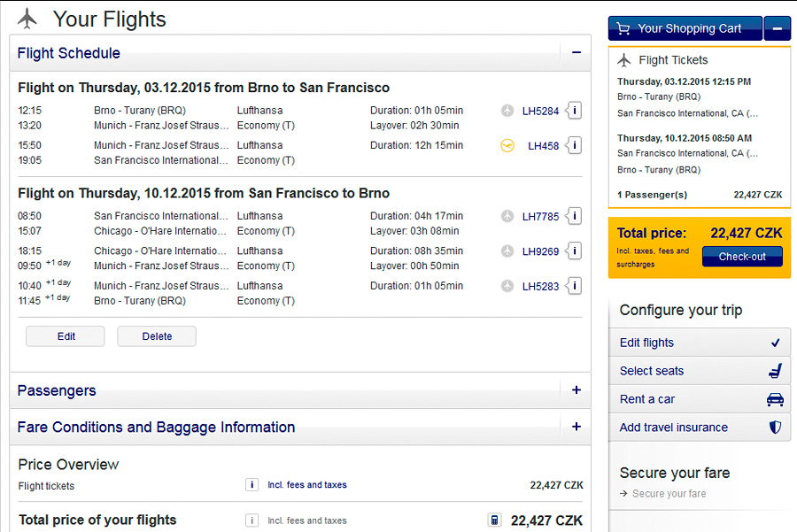Click shield icon for travel insurance
The image size is (797, 532).
775,428
